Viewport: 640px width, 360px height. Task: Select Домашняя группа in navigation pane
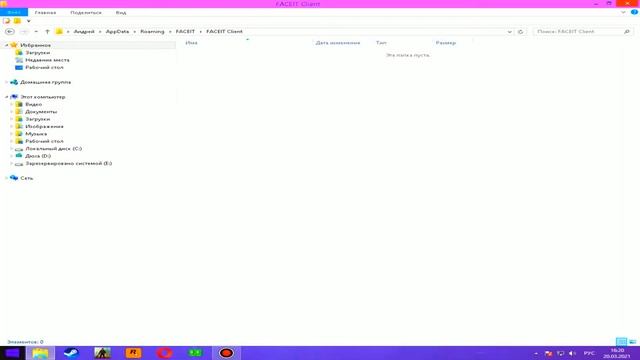[x=45, y=82]
